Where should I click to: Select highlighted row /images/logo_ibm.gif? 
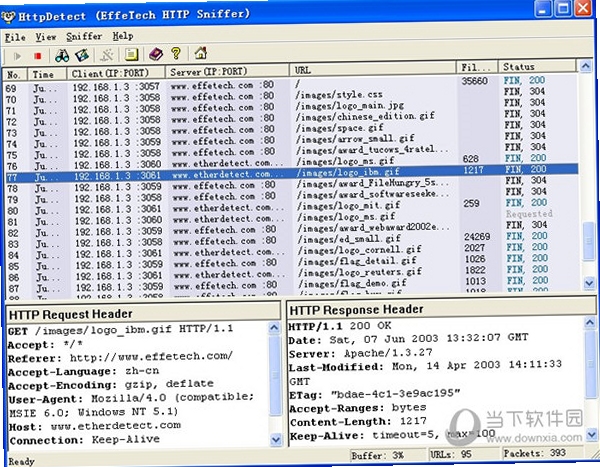[x=292, y=173]
